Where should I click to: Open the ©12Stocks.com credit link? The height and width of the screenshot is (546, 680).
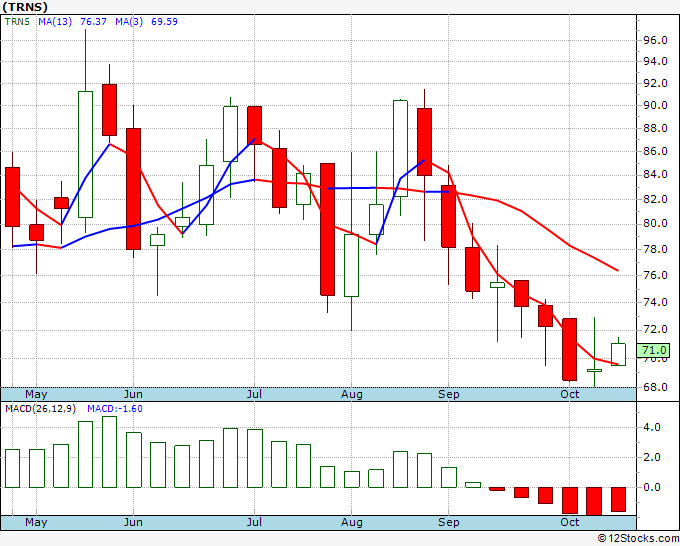tap(638, 539)
